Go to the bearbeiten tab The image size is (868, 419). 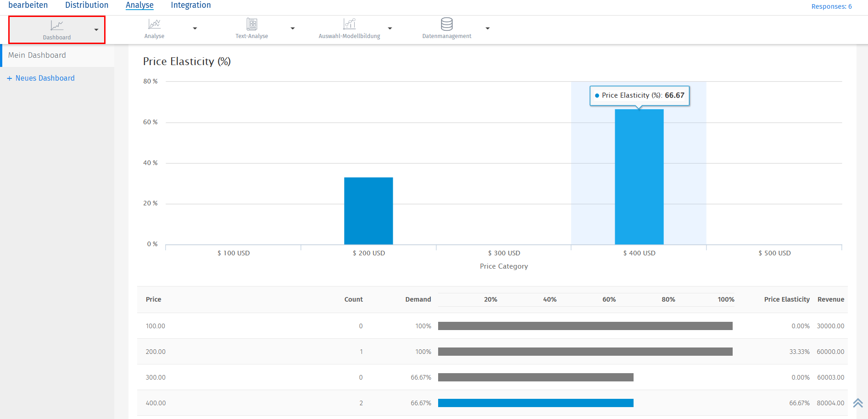28,5
